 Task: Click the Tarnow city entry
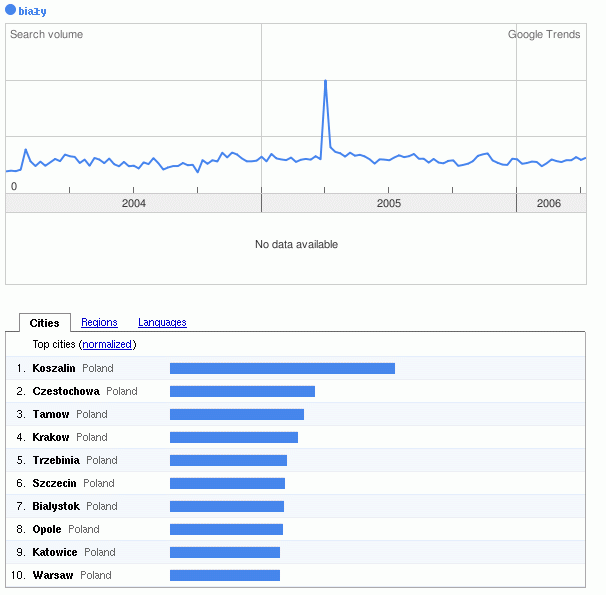(51, 414)
